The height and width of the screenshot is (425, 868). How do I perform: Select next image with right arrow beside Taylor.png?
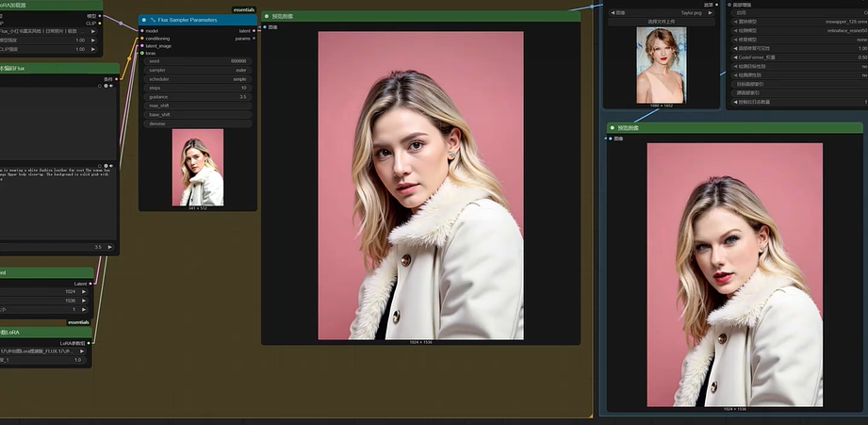pos(711,13)
